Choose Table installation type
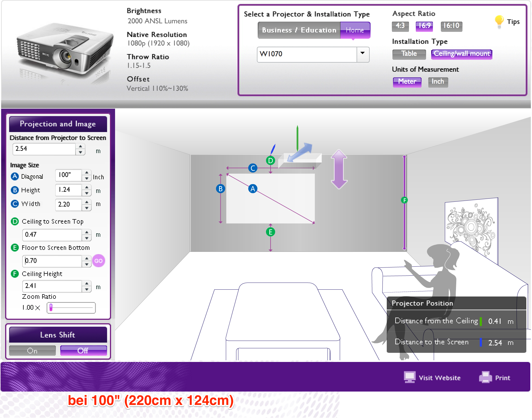 coord(409,54)
